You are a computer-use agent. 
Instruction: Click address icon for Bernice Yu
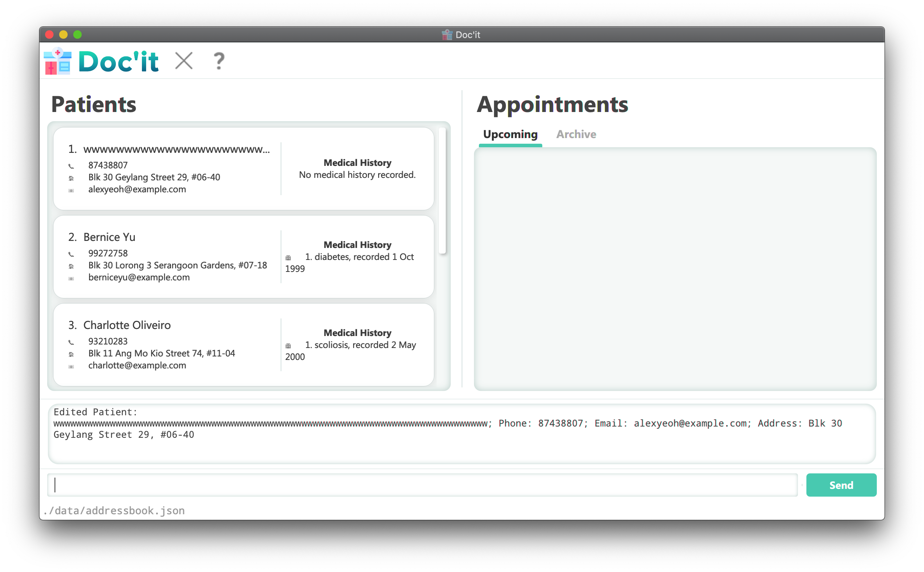pyautogui.click(x=71, y=266)
